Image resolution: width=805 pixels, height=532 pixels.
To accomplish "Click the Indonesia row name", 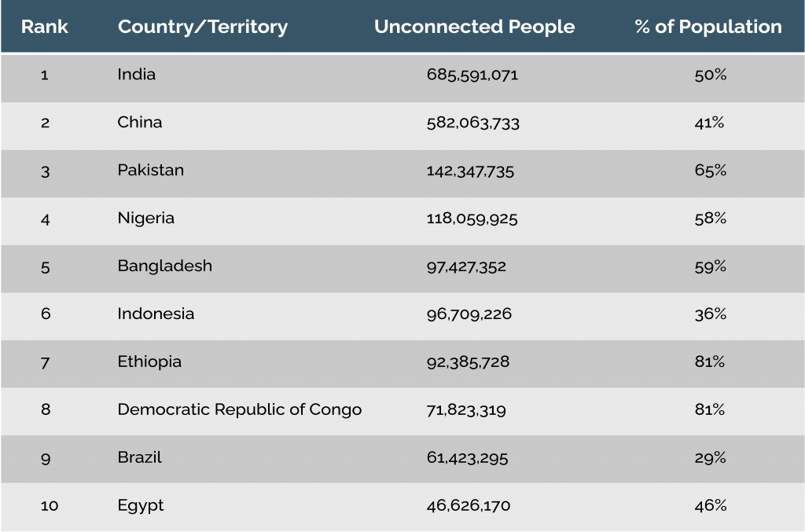I will pos(156,314).
